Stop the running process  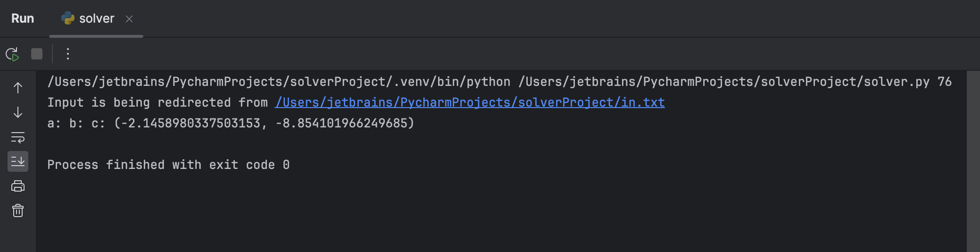click(37, 54)
